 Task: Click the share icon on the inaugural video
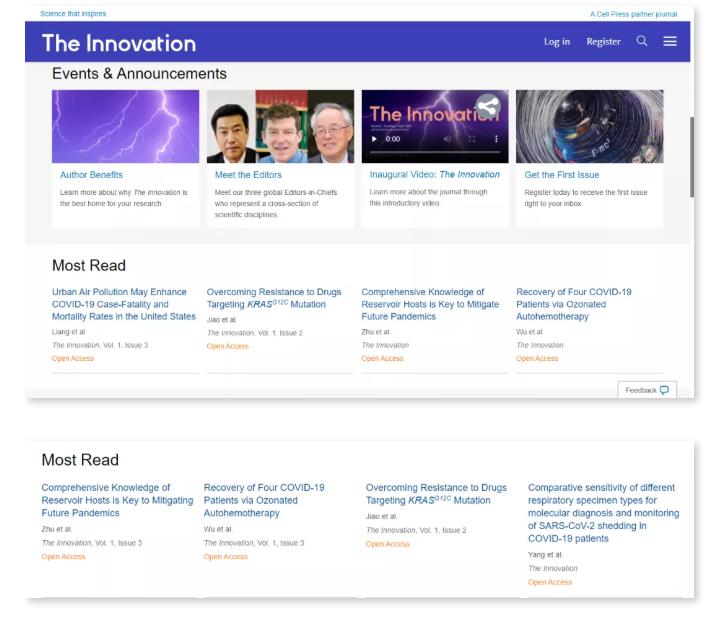(x=488, y=106)
